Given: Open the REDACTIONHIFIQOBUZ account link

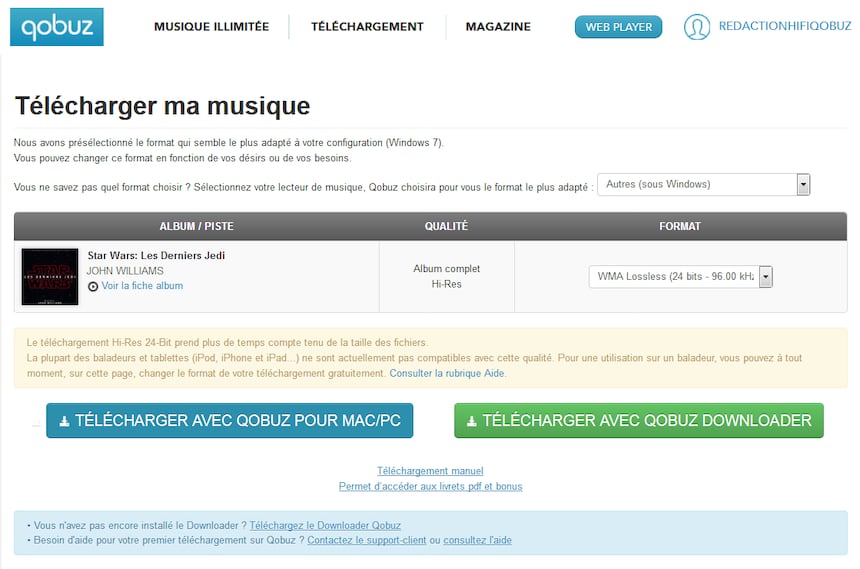Looking at the screenshot, I should coord(785,26).
